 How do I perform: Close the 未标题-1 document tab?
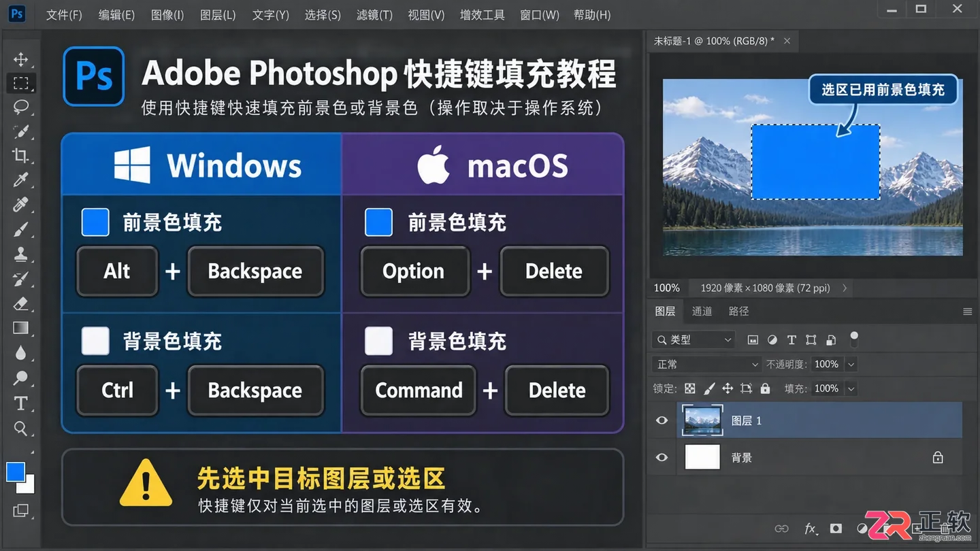pos(787,41)
